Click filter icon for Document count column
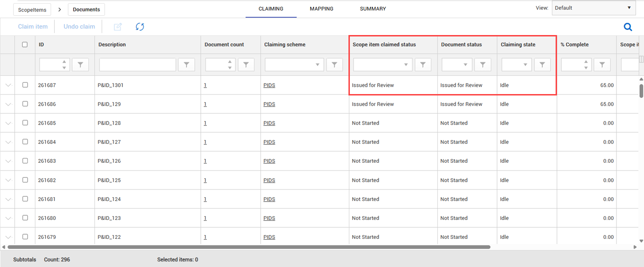The image size is (644, 267). click(246, 65)
